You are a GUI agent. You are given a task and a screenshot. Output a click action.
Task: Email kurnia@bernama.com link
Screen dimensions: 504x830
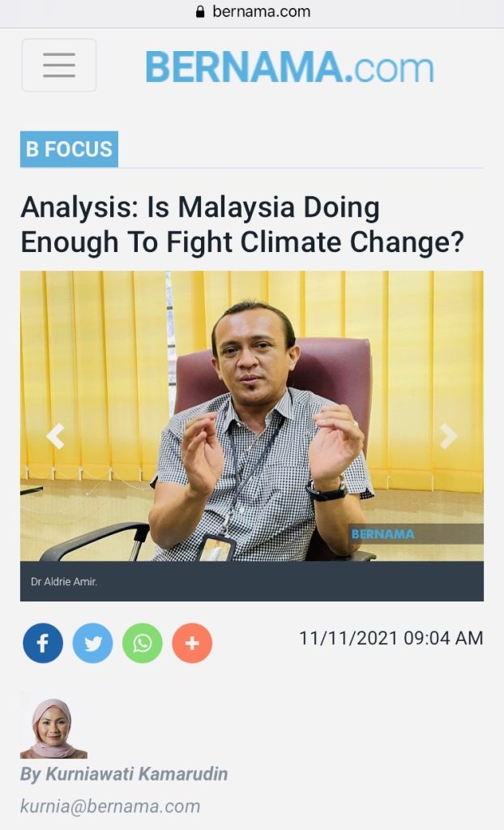coord(110,806)
